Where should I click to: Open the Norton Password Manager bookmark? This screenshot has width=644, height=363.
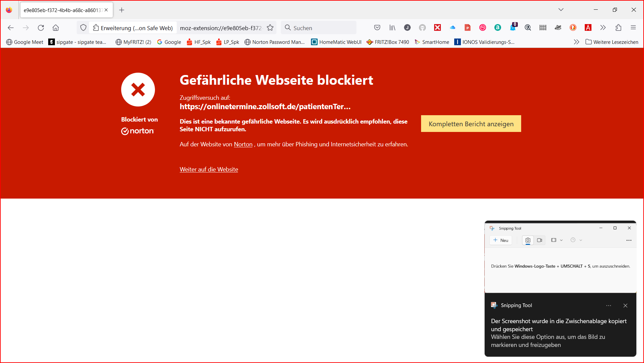(274, 42)
